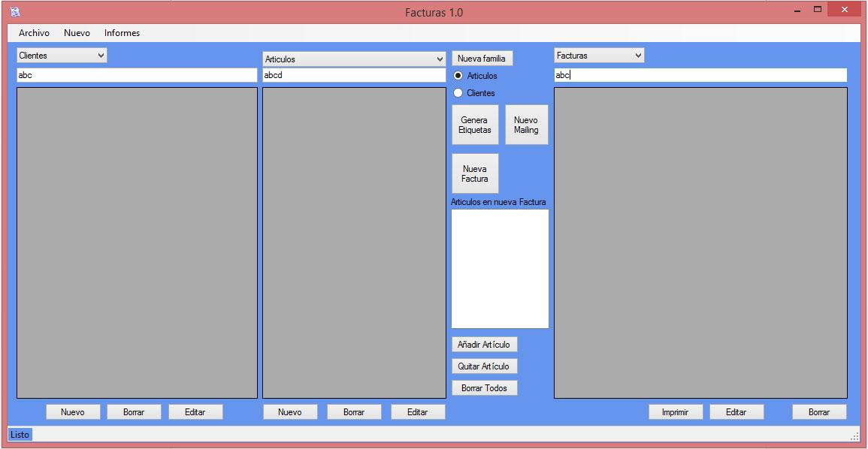Click the Articulos en nueva Factura label
The width and height of the screenshot is (868, 449).
coord(498,203)
